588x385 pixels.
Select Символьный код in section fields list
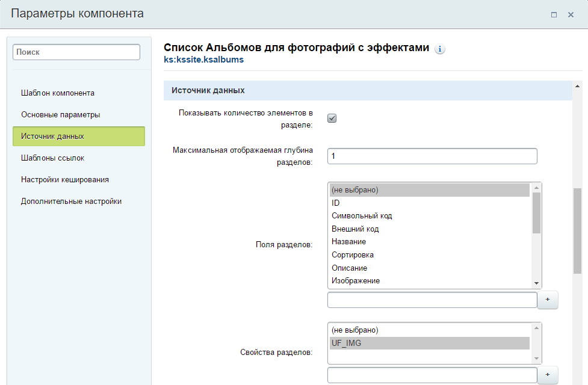tap(362, 216)
